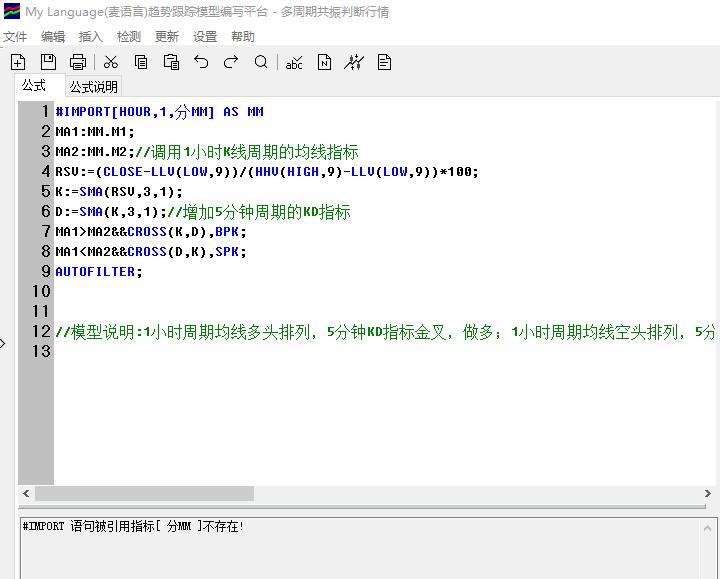Paste with the clipboard icon

point(171,62)
